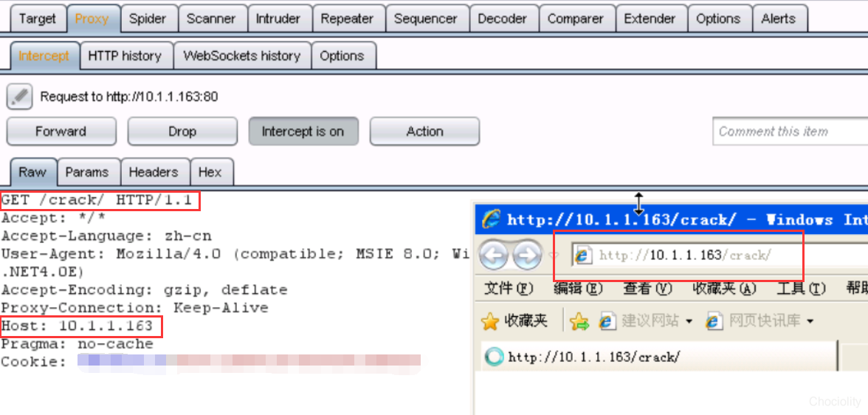Click the IE address bar URL field
The height and width of the screenshot is (415, 868).
[x=720, y=255]
